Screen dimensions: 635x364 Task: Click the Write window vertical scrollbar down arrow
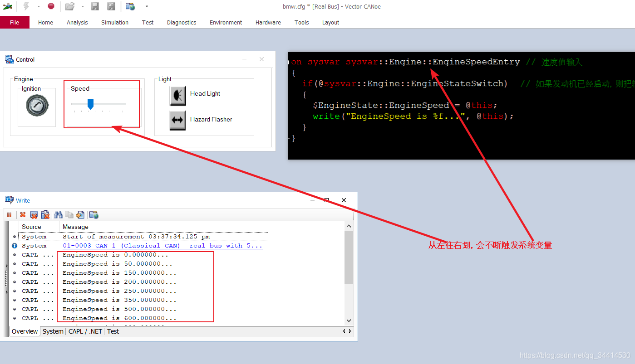click(349, 320)
